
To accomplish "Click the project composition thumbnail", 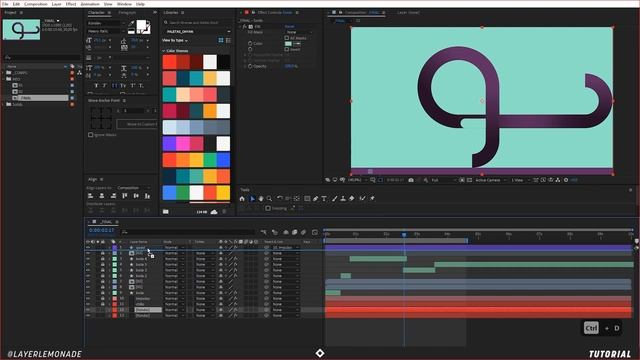I will [22, 29].
